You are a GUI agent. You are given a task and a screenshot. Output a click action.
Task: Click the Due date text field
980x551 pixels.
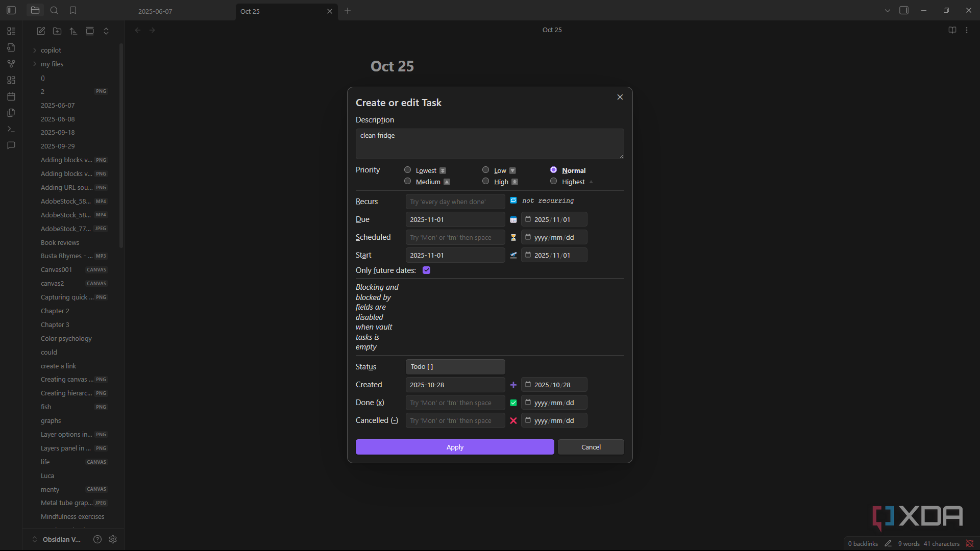click(x=455, y=219)
